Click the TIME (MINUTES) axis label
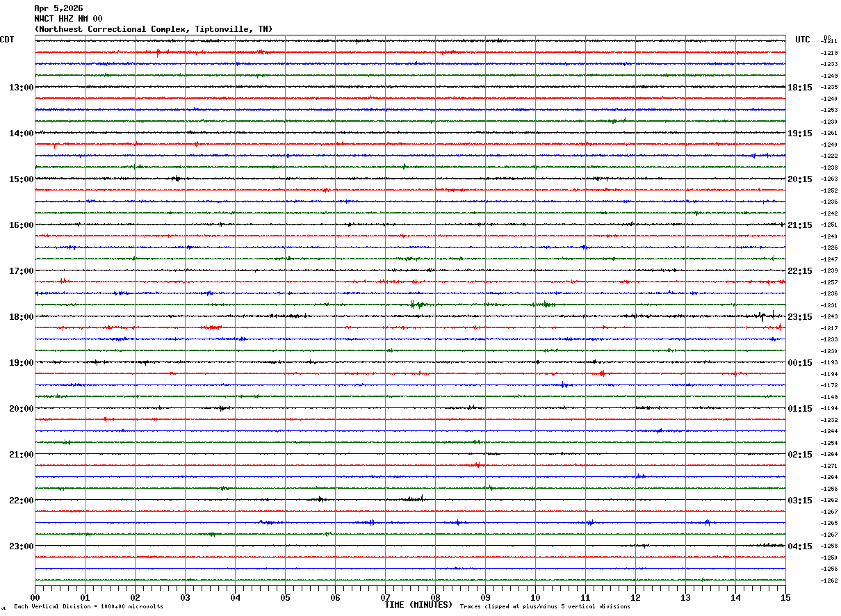The width and height of the screenshot is (841, 616). coord(418,605)
